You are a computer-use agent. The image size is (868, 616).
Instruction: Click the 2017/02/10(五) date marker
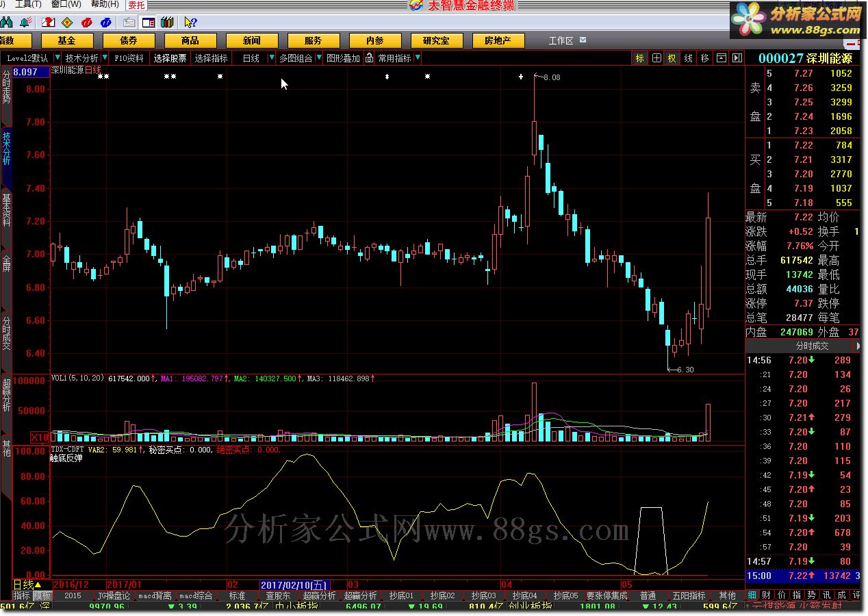294,585
